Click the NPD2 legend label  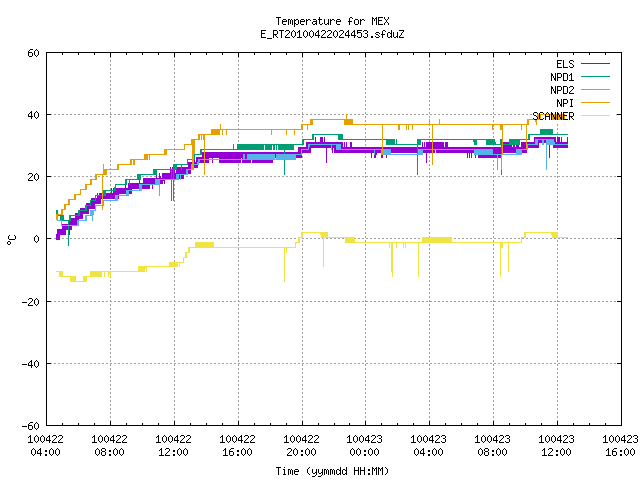(x=562, y=90)
